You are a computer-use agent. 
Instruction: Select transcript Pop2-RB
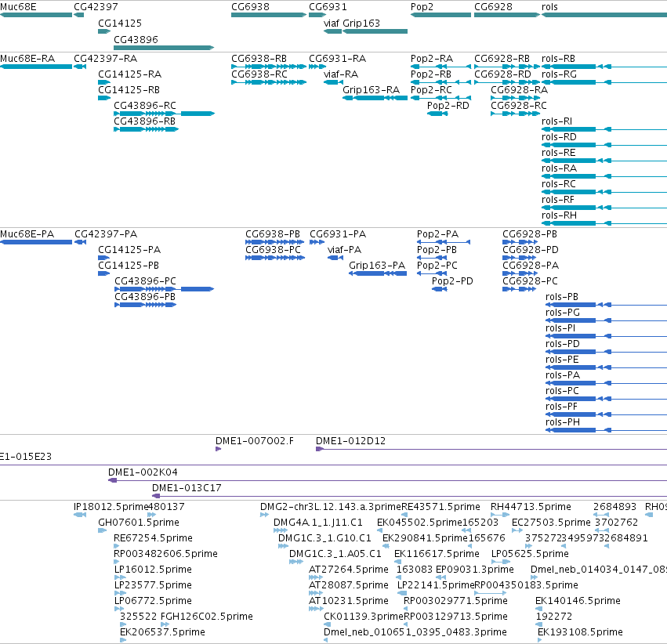[x=431, y=74]
